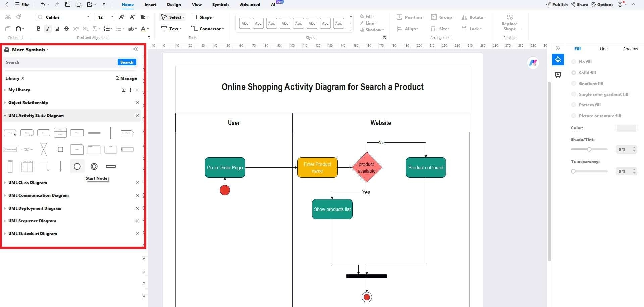Click Manage in the Library header
This screenshot has width=644, height=307.
126,78
